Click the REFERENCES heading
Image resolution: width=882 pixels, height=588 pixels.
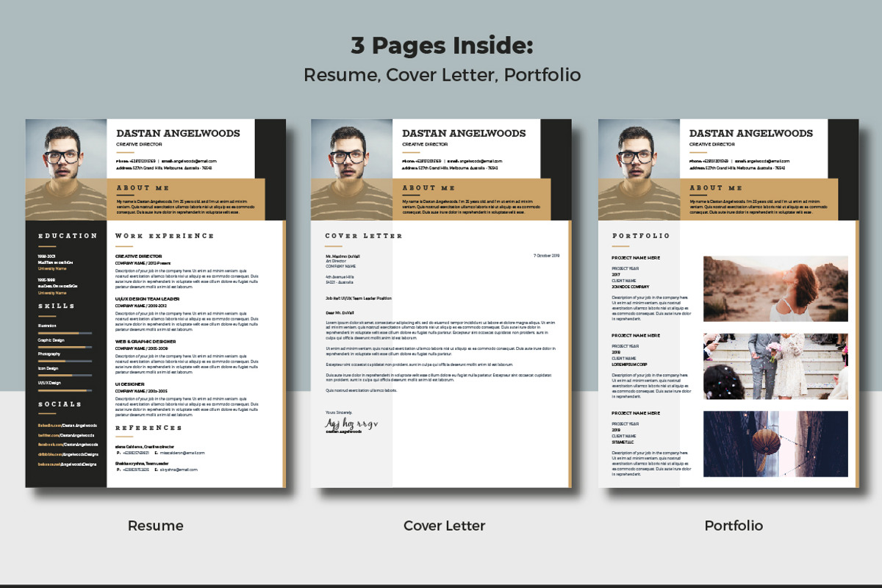148,428
